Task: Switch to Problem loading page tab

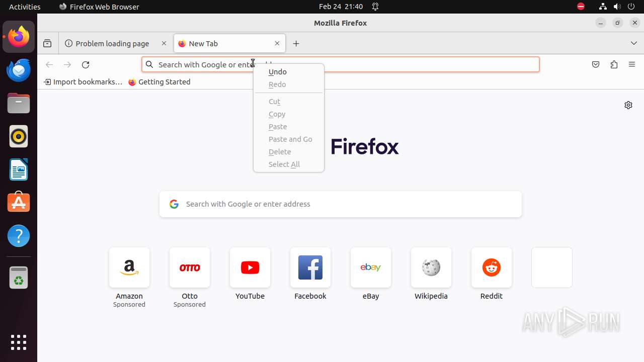Action: coord(116,43)
